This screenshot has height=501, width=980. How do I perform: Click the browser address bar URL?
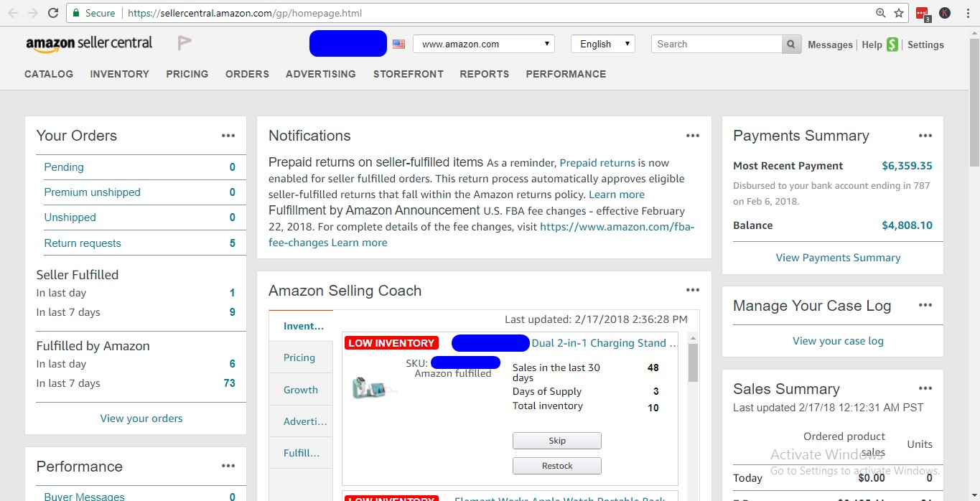tap(245, 13)
